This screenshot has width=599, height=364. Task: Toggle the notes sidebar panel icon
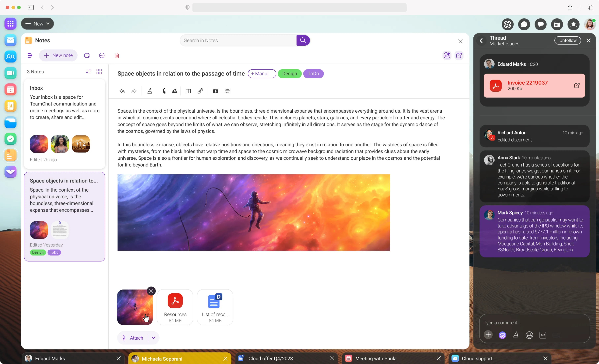(30, 55)
